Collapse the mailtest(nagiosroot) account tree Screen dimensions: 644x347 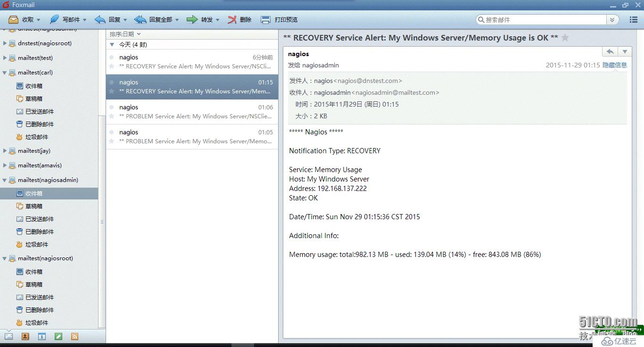[x=5, y=258]
